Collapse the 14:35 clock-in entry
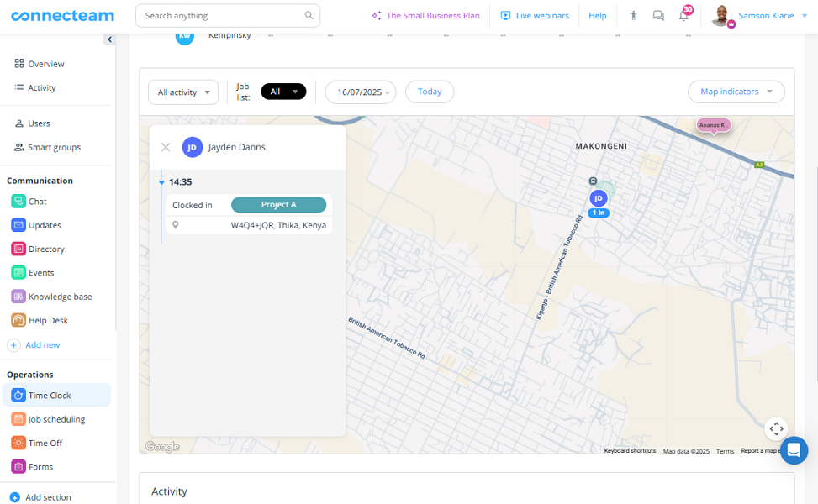This screenshot has height=504, width=818. coord(162,181)
